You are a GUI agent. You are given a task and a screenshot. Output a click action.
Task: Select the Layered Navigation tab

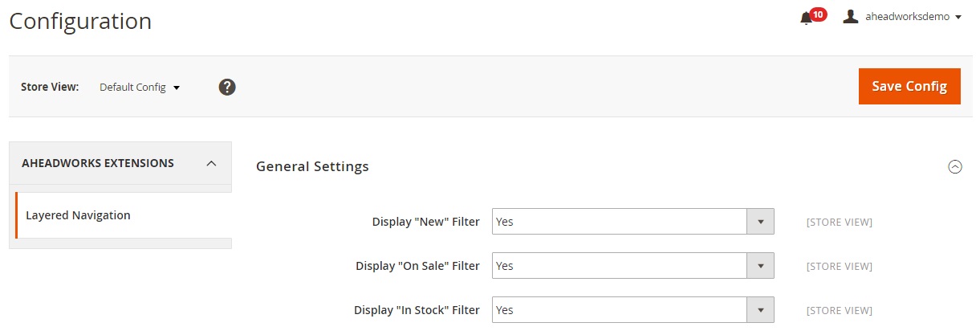[78, 215]
